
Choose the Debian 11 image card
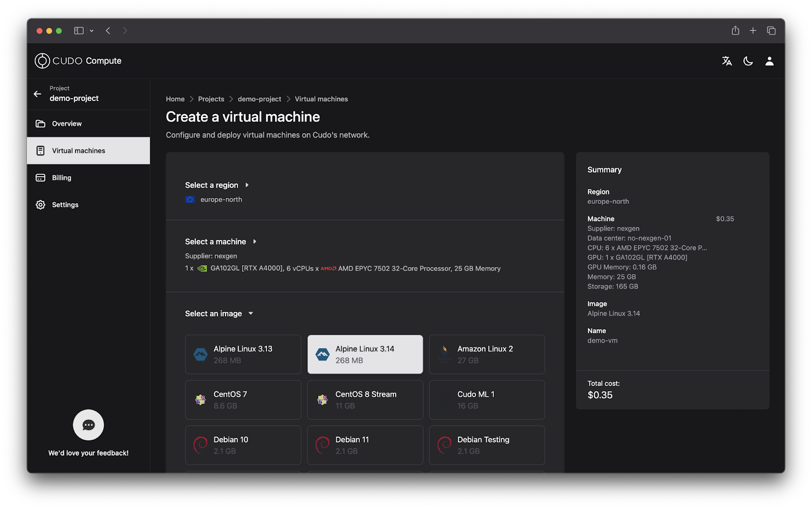click(365, 445)
